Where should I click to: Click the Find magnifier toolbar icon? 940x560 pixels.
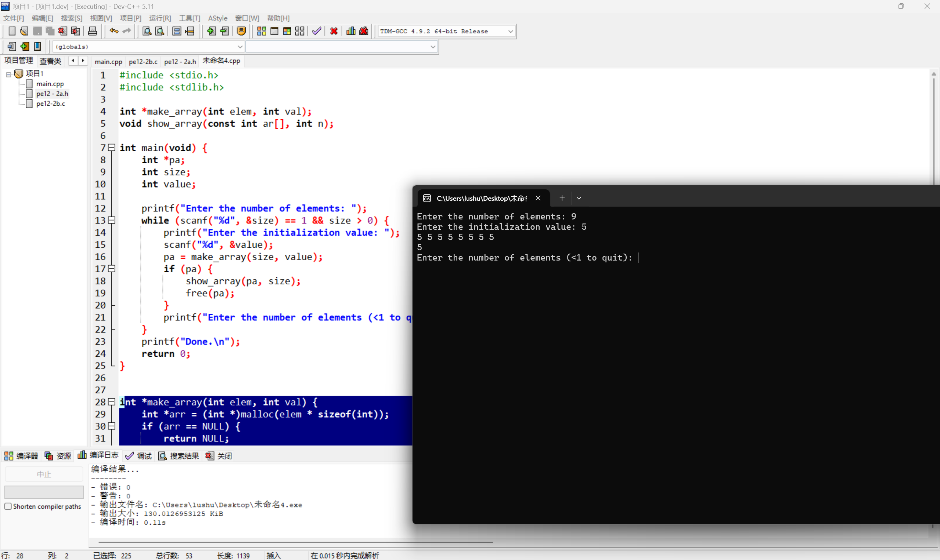pyautogui.click(x=147, y=31)
